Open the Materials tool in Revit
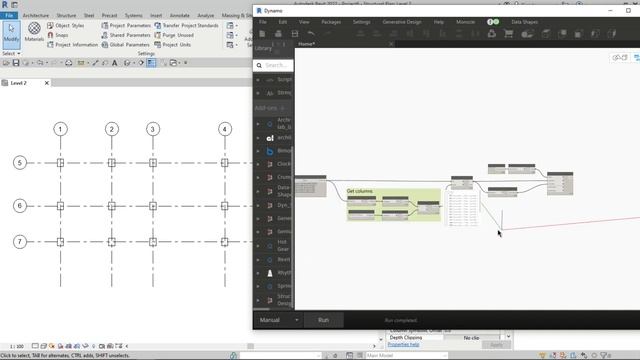640x360 pixels. click(34, 32)
